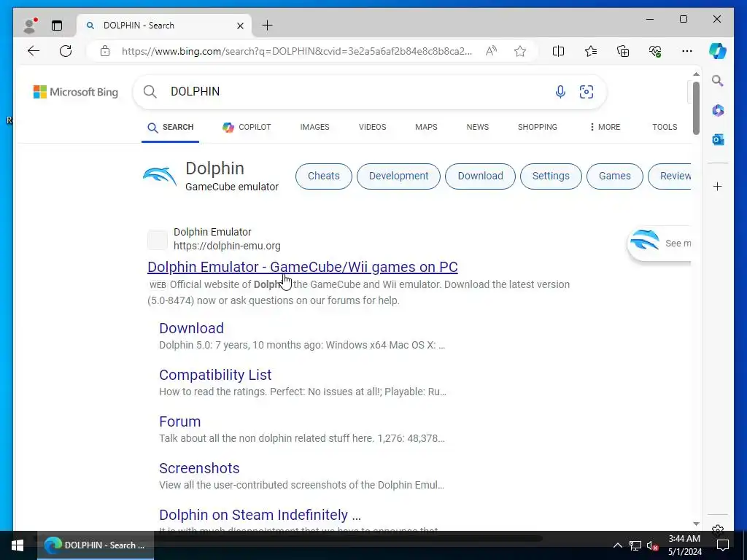
Task: Select the Reviews chip
Action: click(670, 176)
